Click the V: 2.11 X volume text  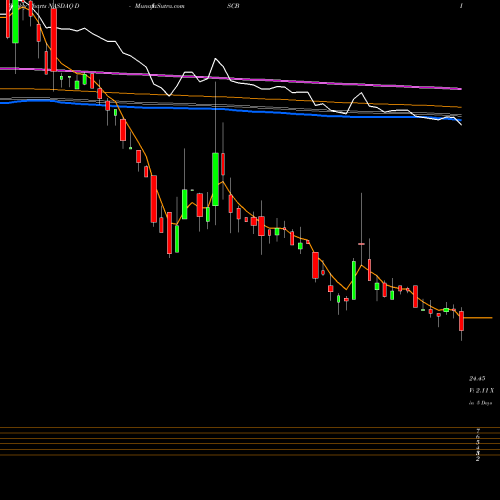[481, 390]
